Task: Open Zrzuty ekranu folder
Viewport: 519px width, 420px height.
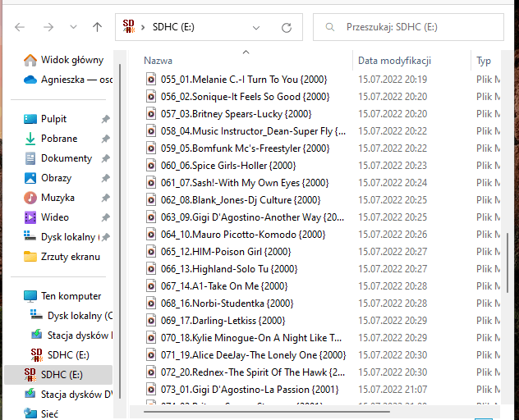Action: (62, 257)
